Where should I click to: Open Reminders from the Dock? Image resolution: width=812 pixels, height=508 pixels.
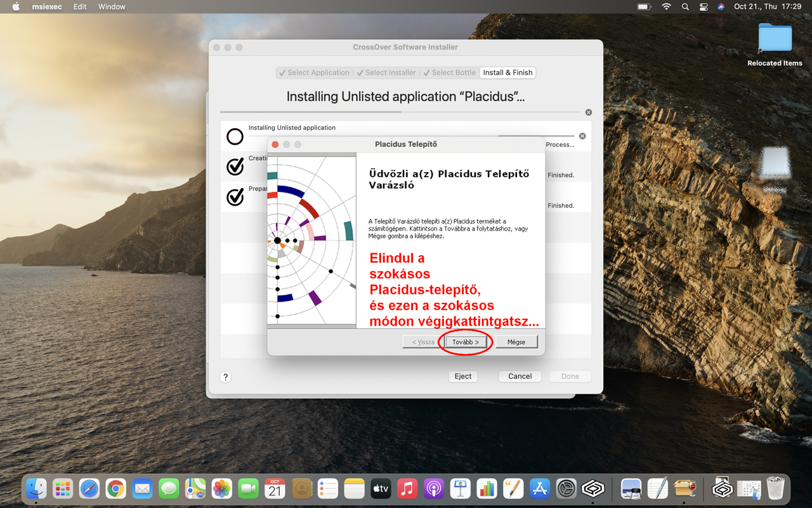pyautogui.click(x=328, y=488)
